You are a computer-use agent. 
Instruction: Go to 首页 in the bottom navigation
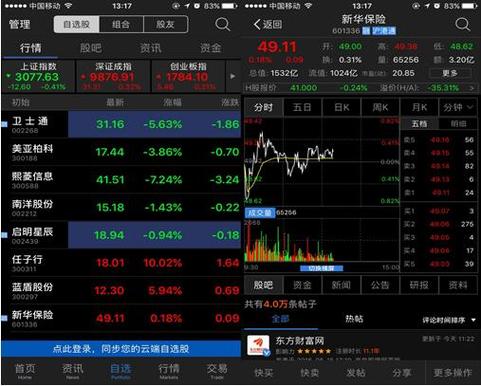[25, 371]
